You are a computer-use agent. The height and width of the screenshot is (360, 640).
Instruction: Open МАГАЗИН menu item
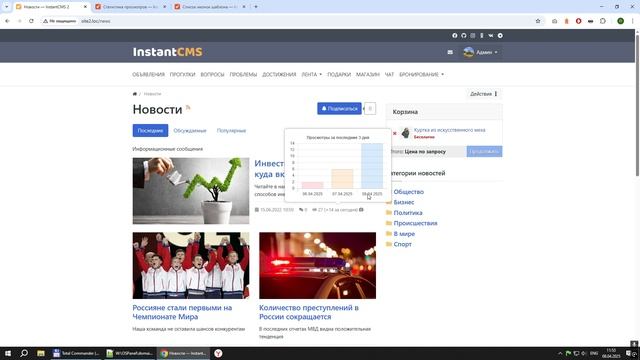[x=368, y=74]
